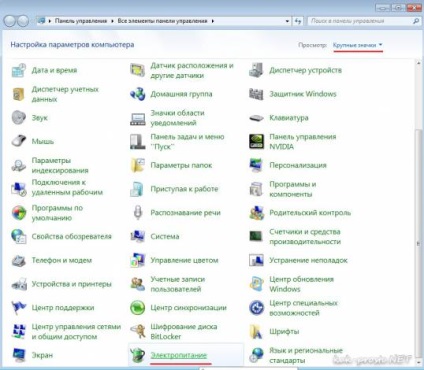Open the Датчик расположения и другие датчики link
Image resolution: width=424 pixels, height=370 pixels.
tap(192, 70)
